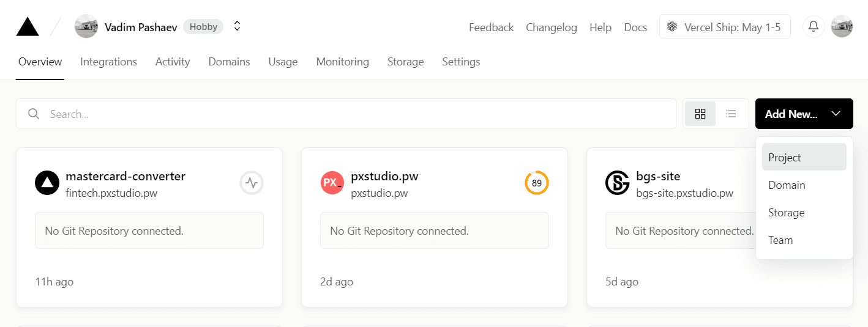Screen dimensions: 868x327
Task: Click bgs-site No Git Repository box
Action: pos(681,230)
